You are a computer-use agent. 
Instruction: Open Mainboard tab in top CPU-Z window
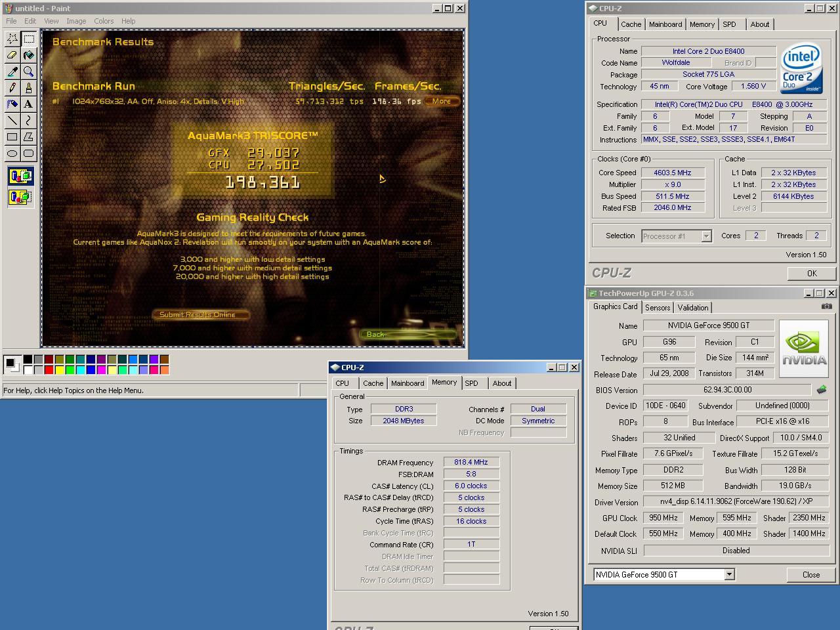[665, 24]
